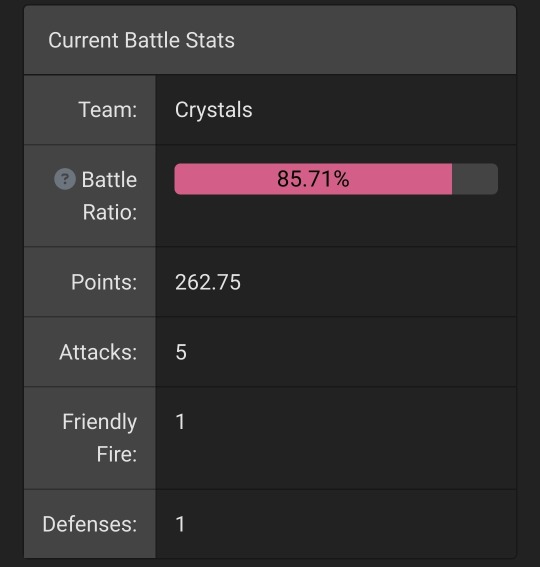Select the Friendly Fire value 1
The height and width of the screenshot is (567, 540).
[180, 422]
